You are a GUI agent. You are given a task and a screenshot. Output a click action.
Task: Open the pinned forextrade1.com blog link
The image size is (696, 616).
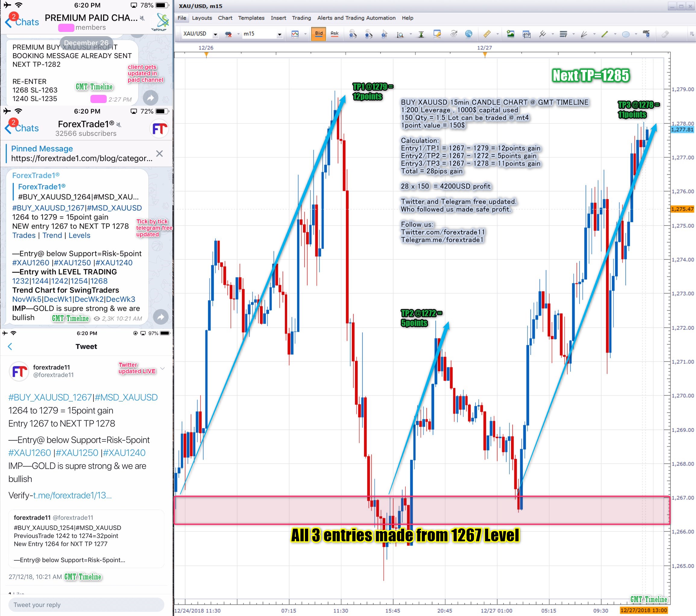[82, 158]
